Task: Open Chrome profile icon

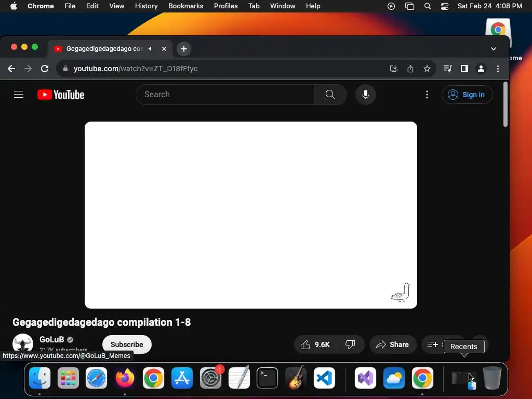Action: (481, 69)
